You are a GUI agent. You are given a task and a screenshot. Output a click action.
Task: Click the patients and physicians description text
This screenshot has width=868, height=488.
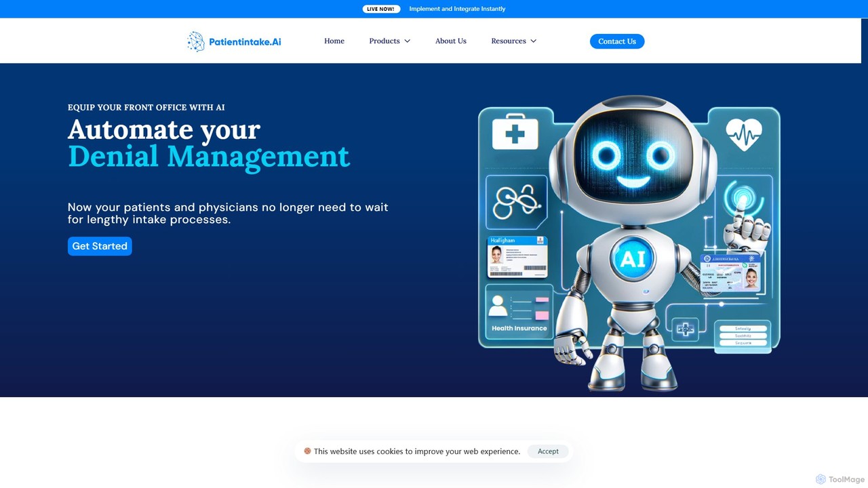[228, 213]
